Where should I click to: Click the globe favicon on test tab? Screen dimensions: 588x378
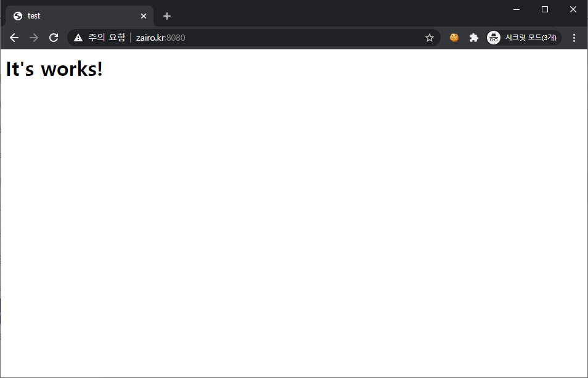tap(18, 16)
